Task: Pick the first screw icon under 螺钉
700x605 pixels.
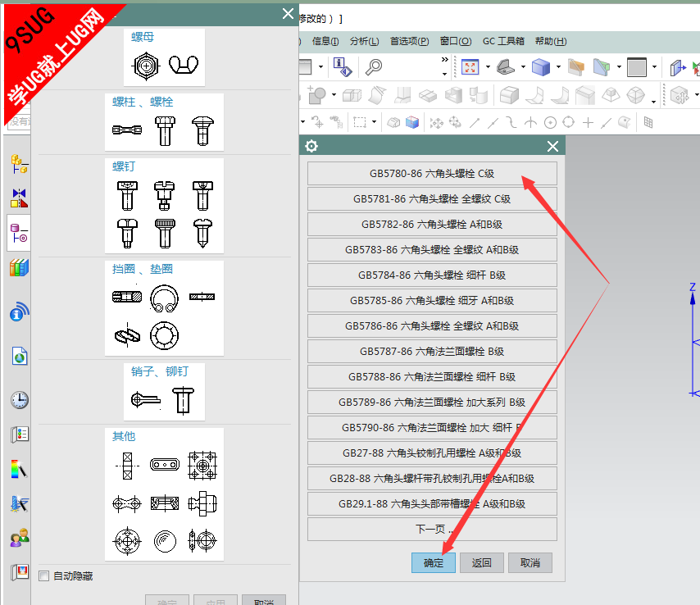Action: coord(127,196)
